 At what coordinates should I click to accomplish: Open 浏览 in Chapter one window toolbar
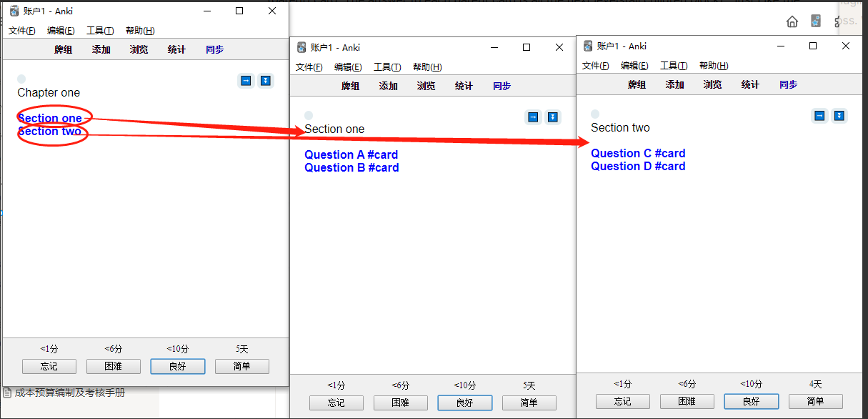[x=139, y=49]
